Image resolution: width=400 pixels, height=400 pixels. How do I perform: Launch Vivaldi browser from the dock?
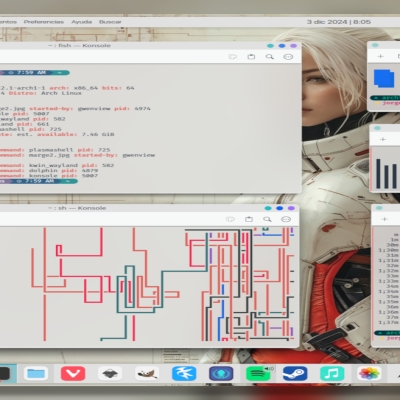click(x=73, y=374)
